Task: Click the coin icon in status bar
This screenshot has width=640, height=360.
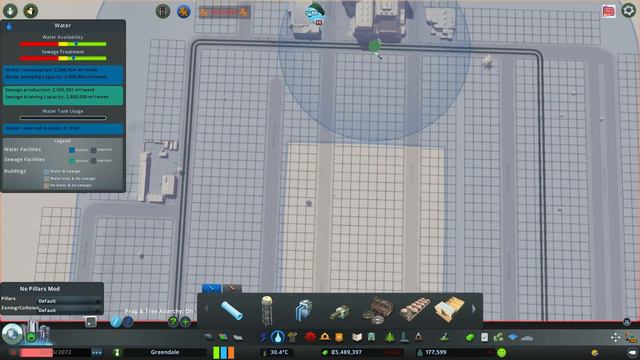Action: [595, 352]
